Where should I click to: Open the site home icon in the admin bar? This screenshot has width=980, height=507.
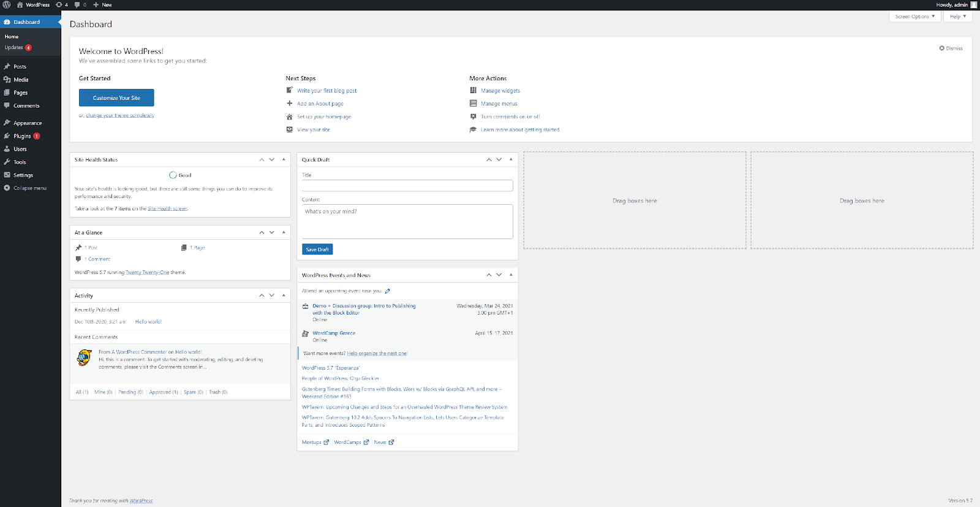click(20, 4)
